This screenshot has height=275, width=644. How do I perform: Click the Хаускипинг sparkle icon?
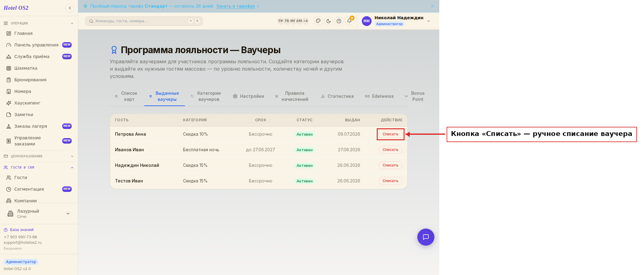point(9,103)
